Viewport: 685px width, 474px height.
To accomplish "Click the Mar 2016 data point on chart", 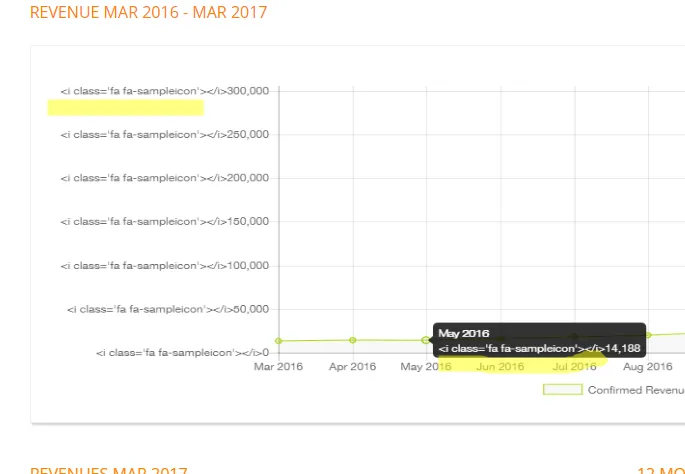I will click(x=279, y=341).
